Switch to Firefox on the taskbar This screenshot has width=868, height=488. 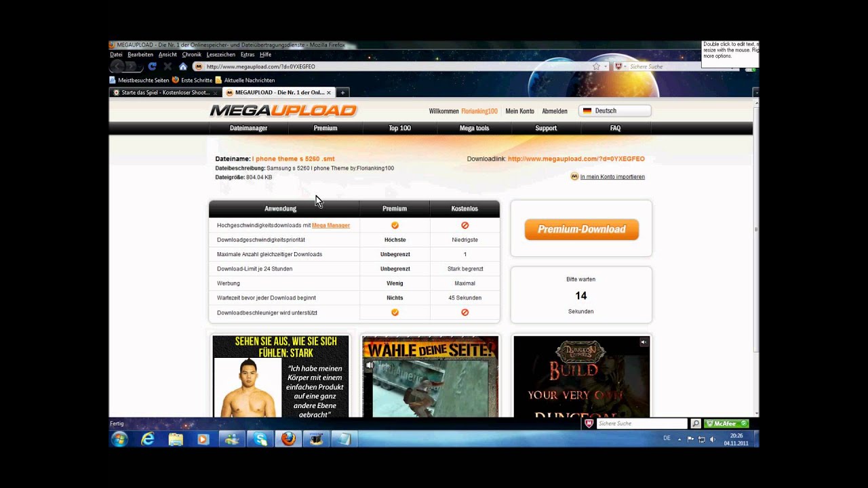288,439
